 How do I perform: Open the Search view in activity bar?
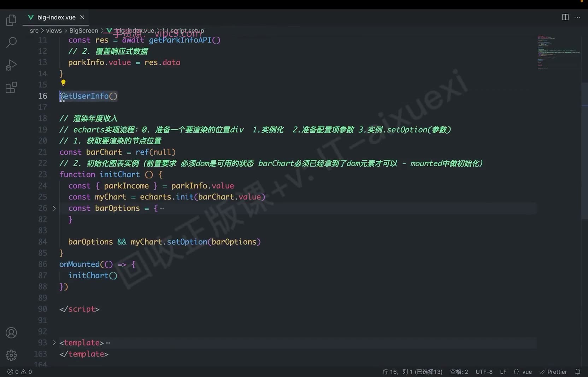point(11,42)
